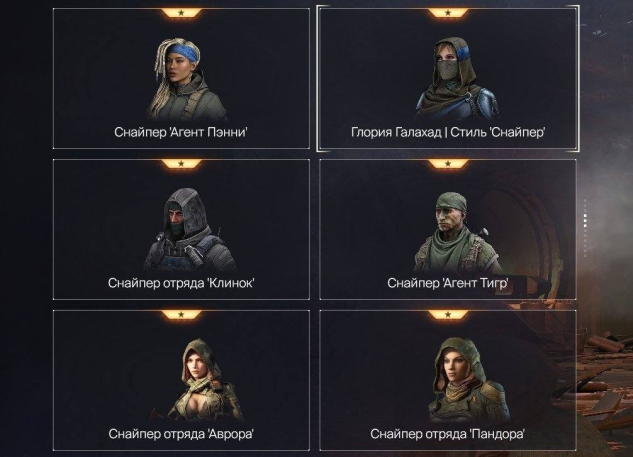Click the dotted vertical scrollbar on the right
Image resolution: width=633 pixels, height=457 pixels.
pos(585,228)
